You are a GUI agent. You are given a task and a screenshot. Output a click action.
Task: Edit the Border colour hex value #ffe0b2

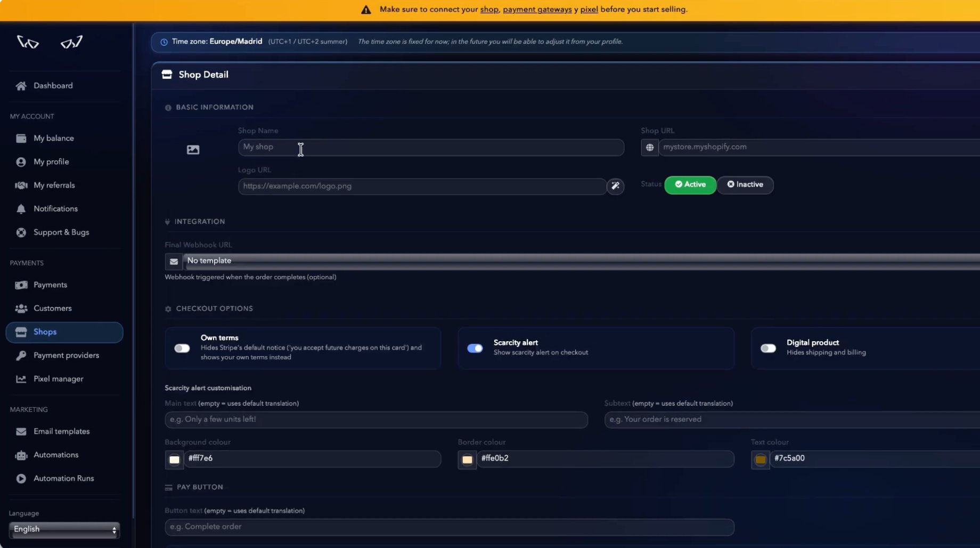606,459
